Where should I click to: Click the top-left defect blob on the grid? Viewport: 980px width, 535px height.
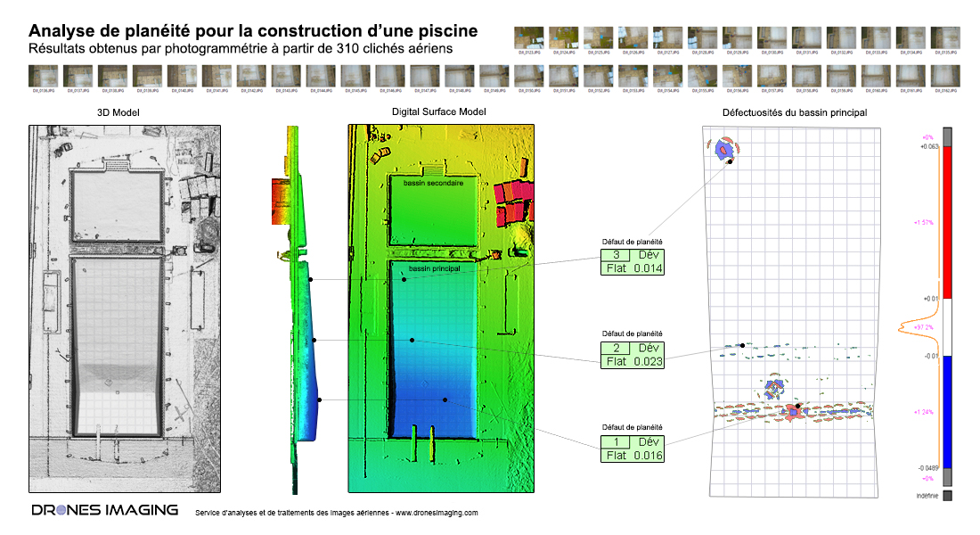point(723,149)
